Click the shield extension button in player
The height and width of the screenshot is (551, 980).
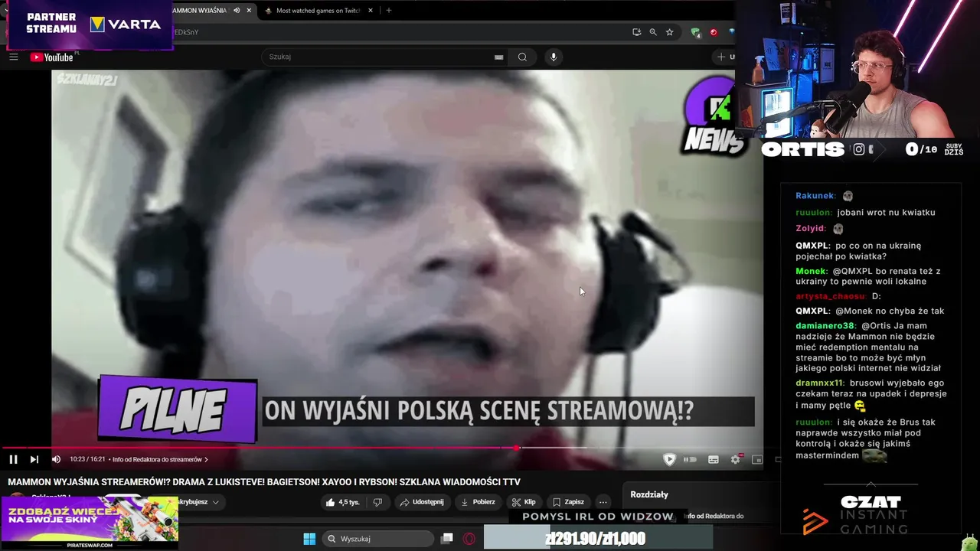[669, 459]
